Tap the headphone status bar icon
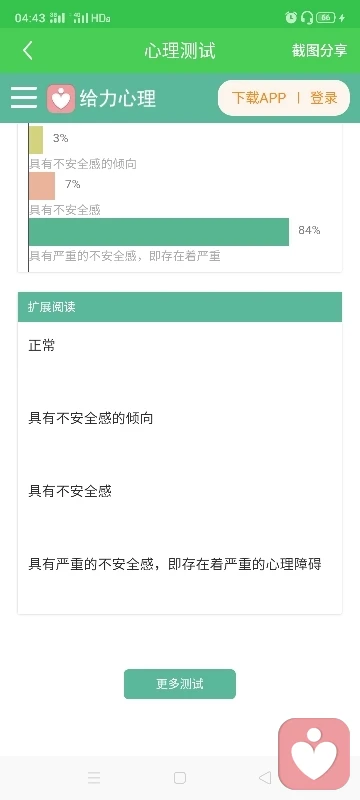 [x=307, y=18]
